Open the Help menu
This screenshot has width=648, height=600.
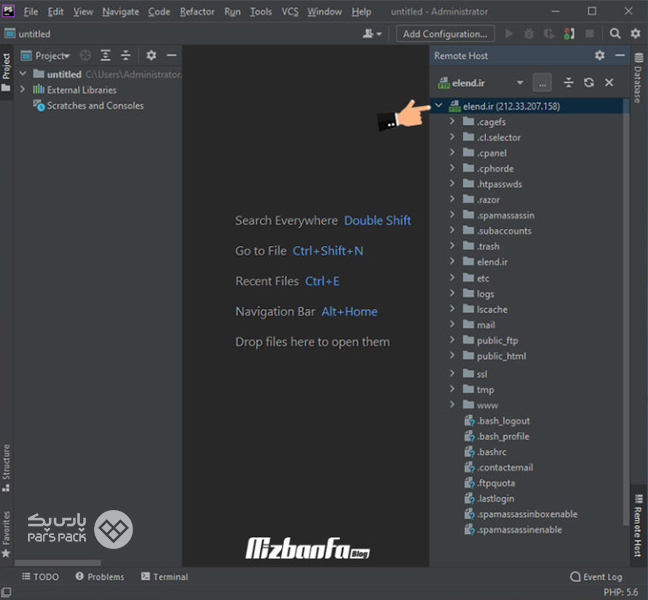pyautogui.click(x=361, y=12)
